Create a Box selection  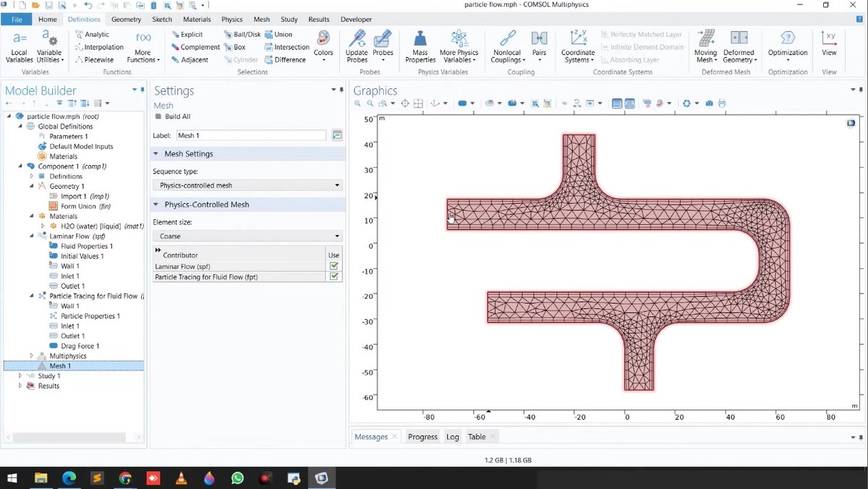pyautogui.click(x=234, y=47)
